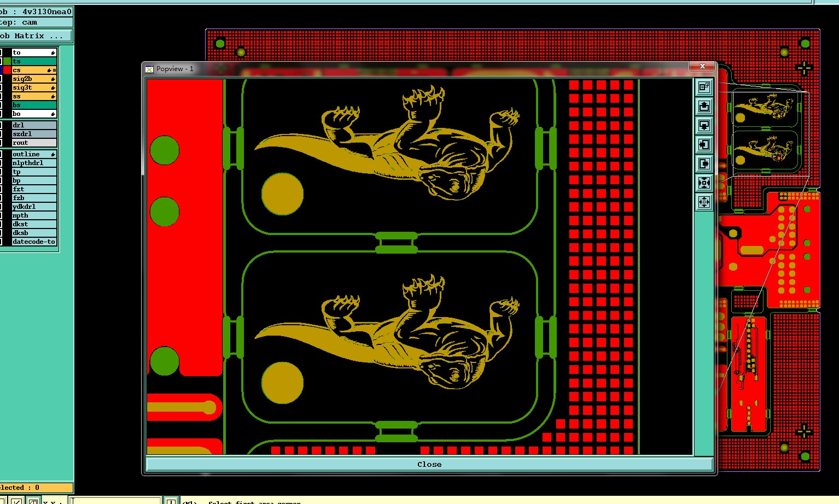
Task: Select the bp layer row
Action: 34,180
